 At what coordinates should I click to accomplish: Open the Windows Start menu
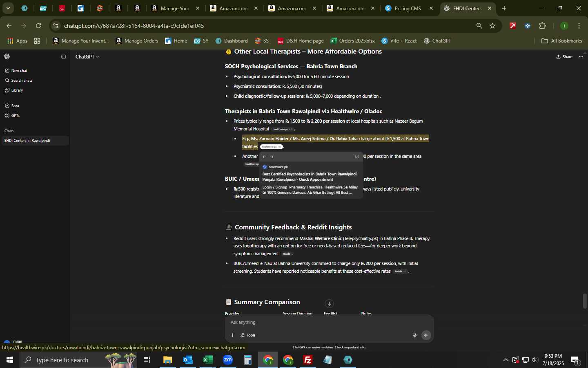click(10, 360)
